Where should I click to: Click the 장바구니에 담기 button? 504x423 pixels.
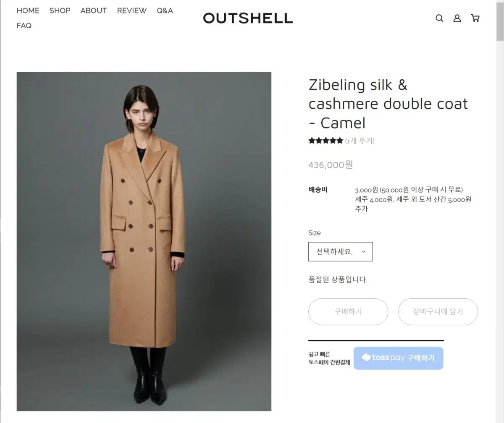(438, 312)
